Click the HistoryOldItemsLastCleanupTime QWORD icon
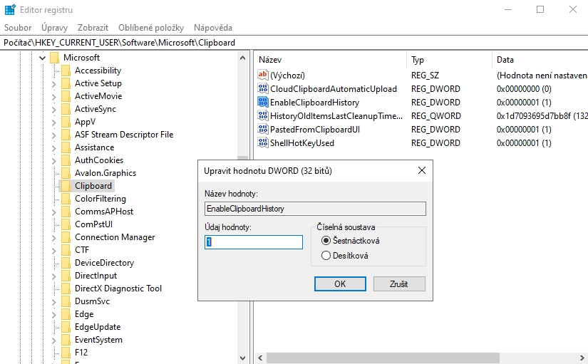Image resolution: width=588 pixels, height=364 pixels. click(263, 115)
